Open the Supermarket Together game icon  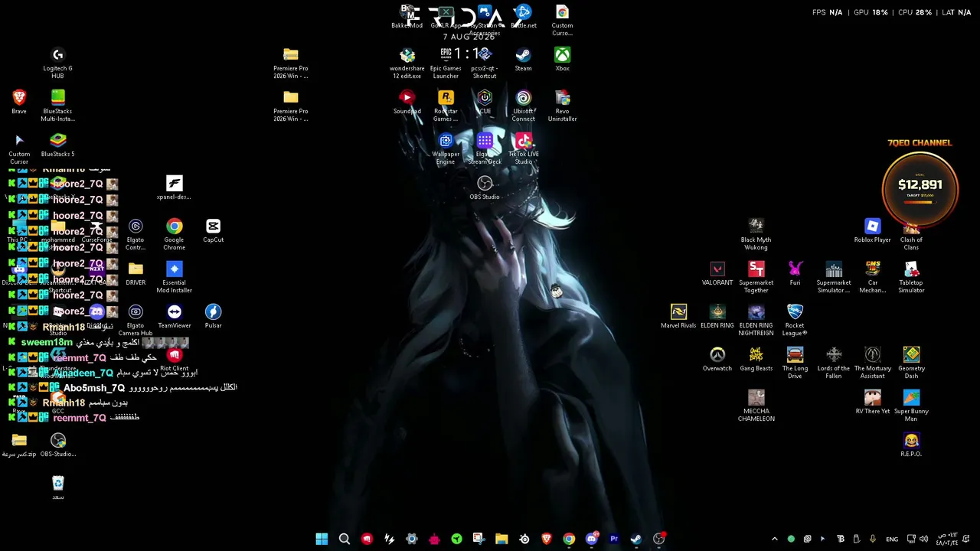[756, 277]
